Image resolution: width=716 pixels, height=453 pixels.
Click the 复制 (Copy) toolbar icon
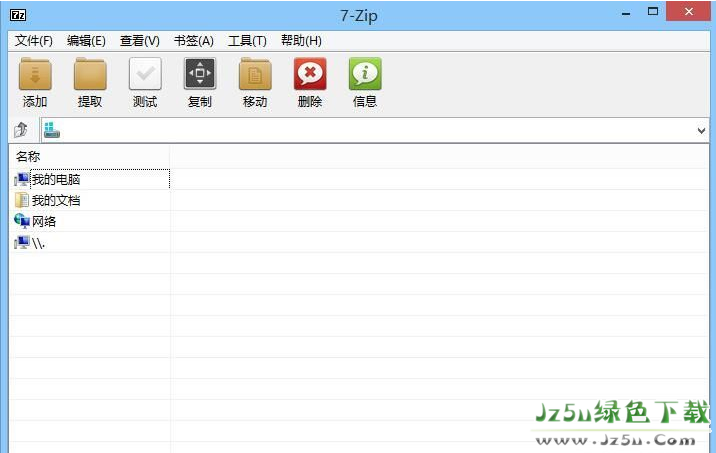click(200, 74)
